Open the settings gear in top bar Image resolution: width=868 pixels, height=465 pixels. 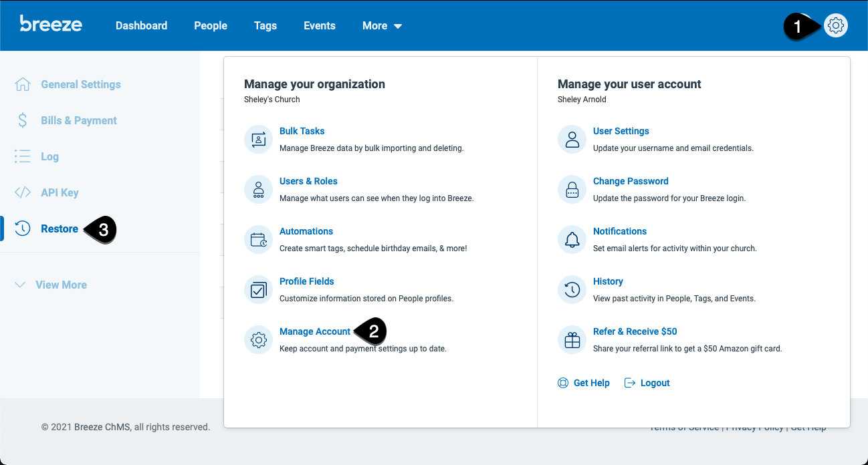point(835,26)
